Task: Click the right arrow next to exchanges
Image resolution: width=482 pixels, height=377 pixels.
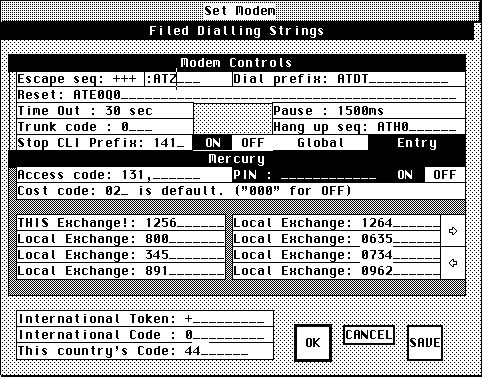Action: [453, 231]
